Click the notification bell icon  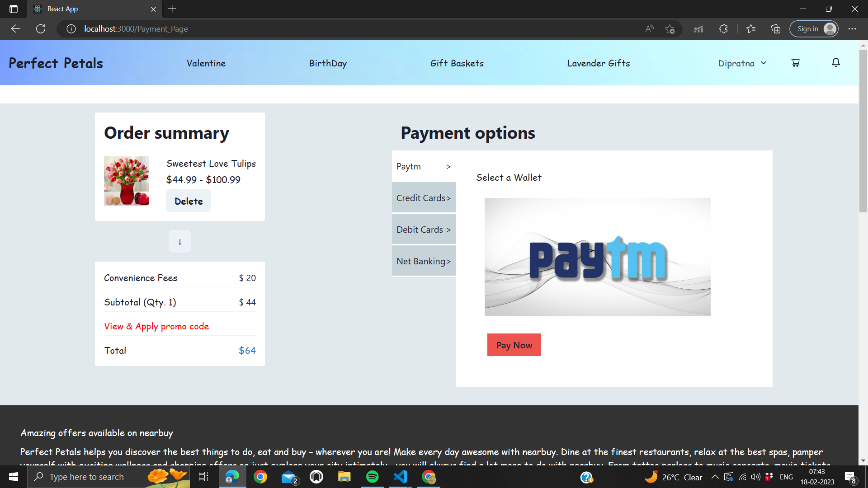(835, 63)
